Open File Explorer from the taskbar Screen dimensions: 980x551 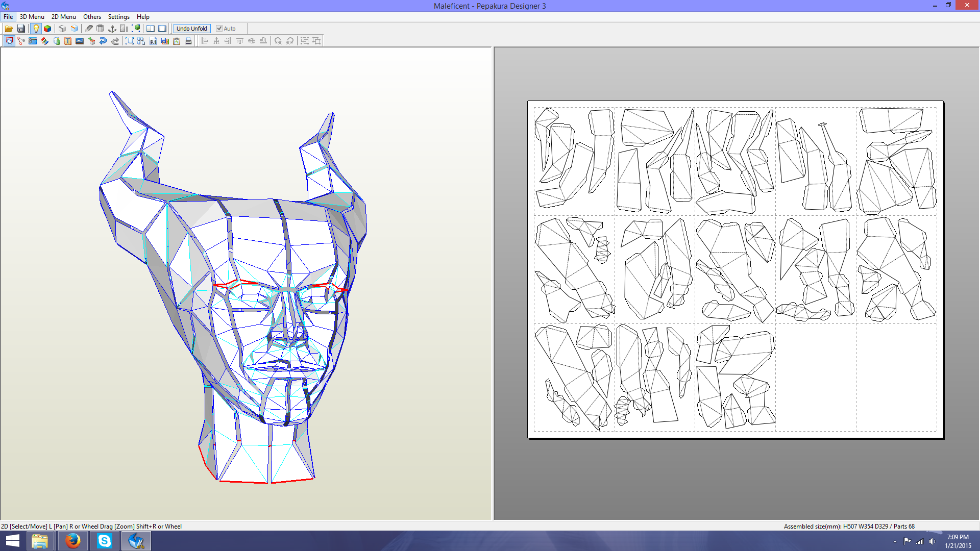pyautogui.click(x=40, y=541)
